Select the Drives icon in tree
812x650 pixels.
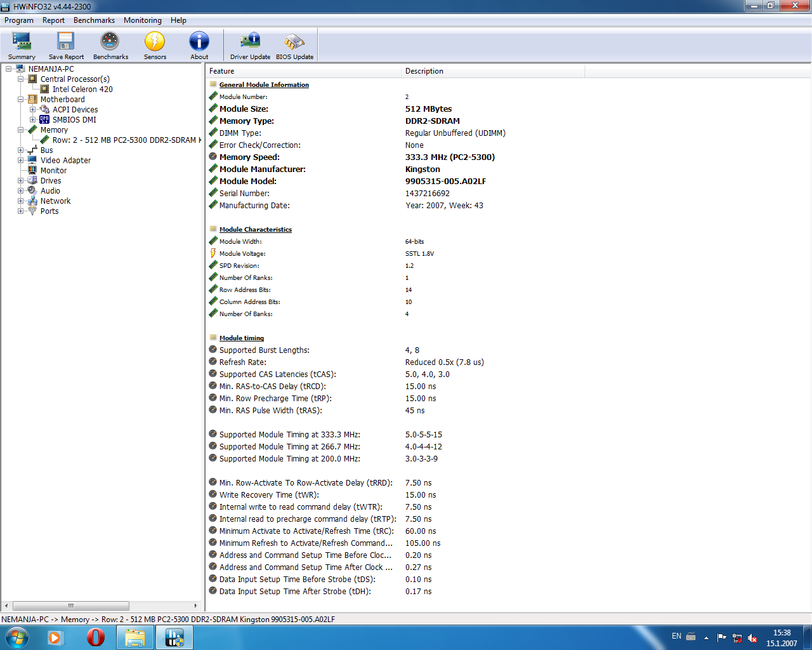point(33,180)
